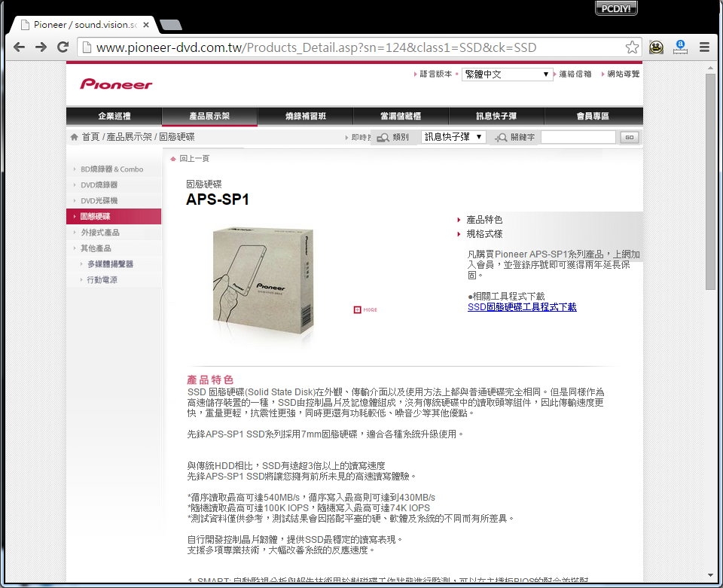The height and width of the screenshot is (588, 723).
Task: Click the page vertical scrollbar thumb
Action: [710, 181]
